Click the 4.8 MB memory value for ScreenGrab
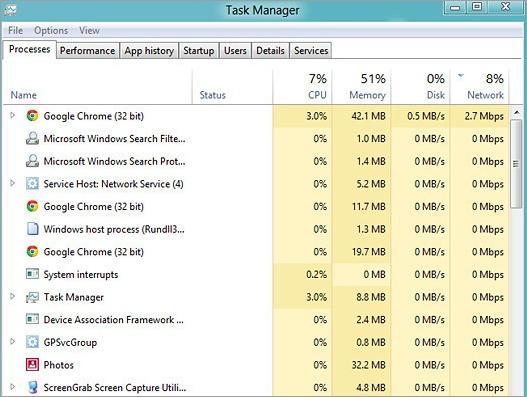The height and width of the screenshot is (397, 527). click(x=371, y=387)
